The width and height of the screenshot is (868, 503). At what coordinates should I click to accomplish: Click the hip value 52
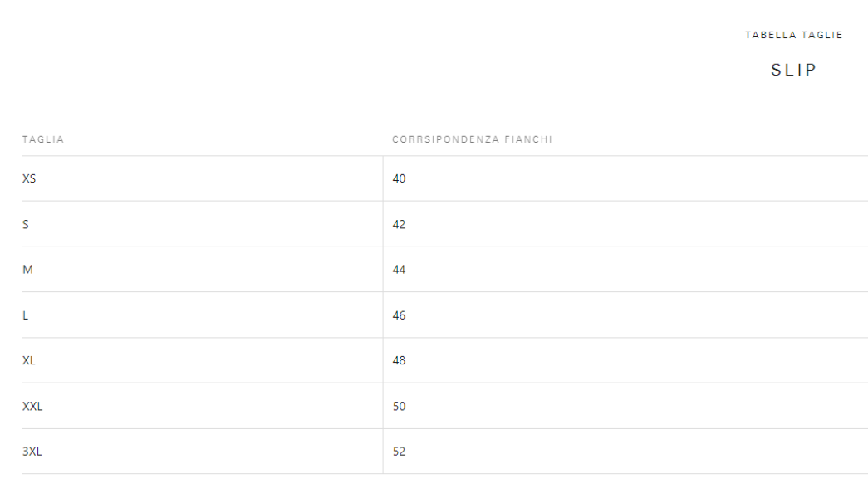pos(400,452)
